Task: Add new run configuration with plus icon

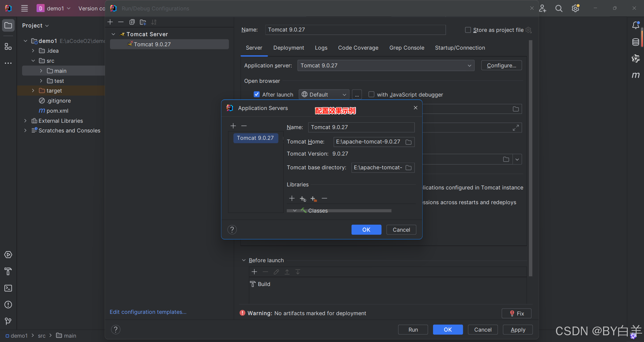Action: pyautogui.click(x=110, y=22)
